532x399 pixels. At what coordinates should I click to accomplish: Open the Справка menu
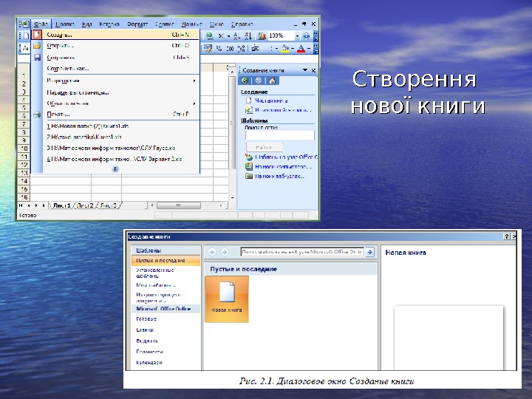[x=242, y=24]
